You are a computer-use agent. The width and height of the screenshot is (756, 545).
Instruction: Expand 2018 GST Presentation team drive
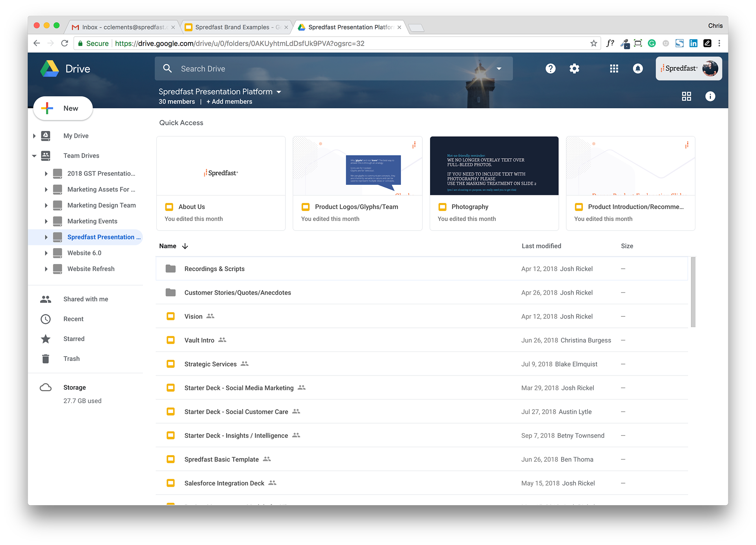[46, 174]
